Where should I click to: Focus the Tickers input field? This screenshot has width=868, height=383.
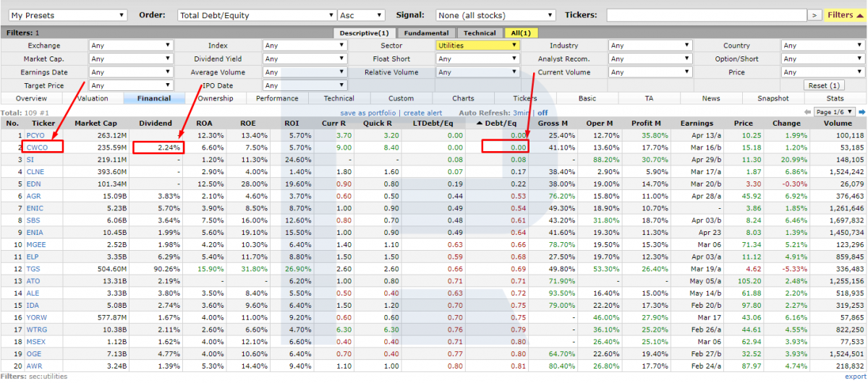point(706,15)
